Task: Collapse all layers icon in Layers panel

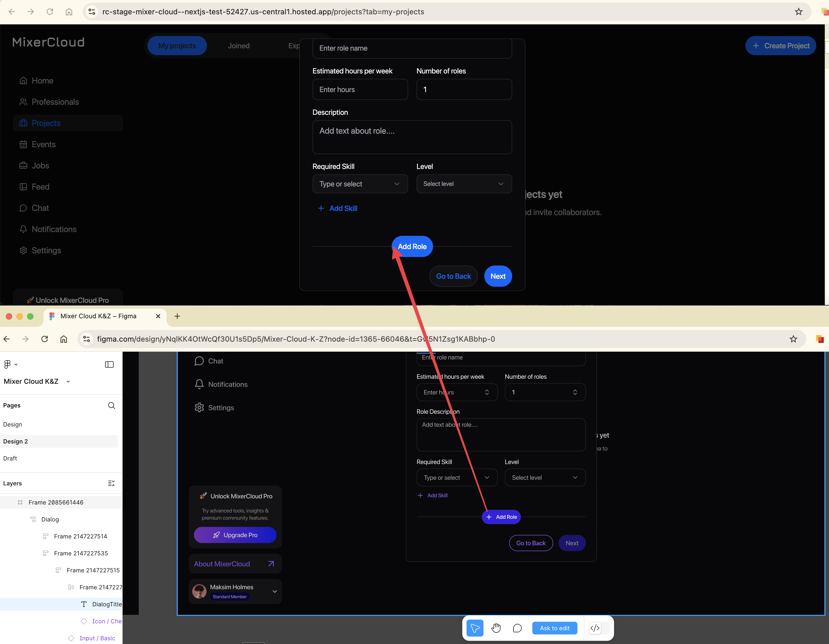Action: tap(111, 483)
